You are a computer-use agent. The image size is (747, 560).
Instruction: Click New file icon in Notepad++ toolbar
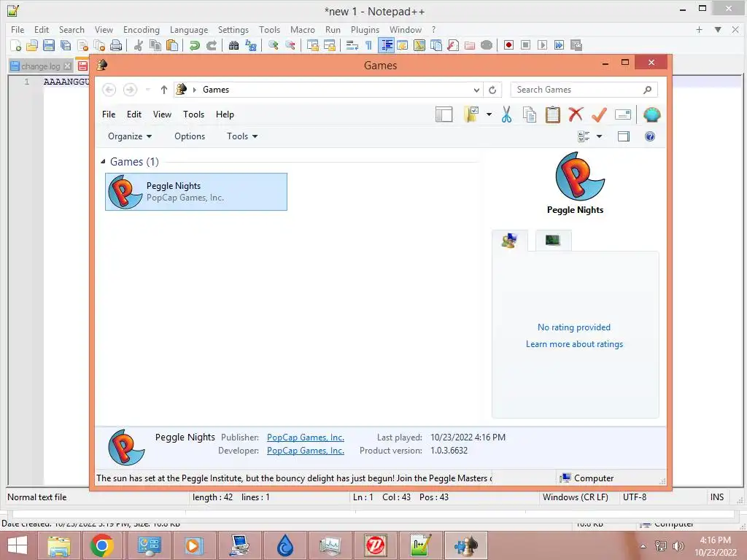tap(16, 45)
